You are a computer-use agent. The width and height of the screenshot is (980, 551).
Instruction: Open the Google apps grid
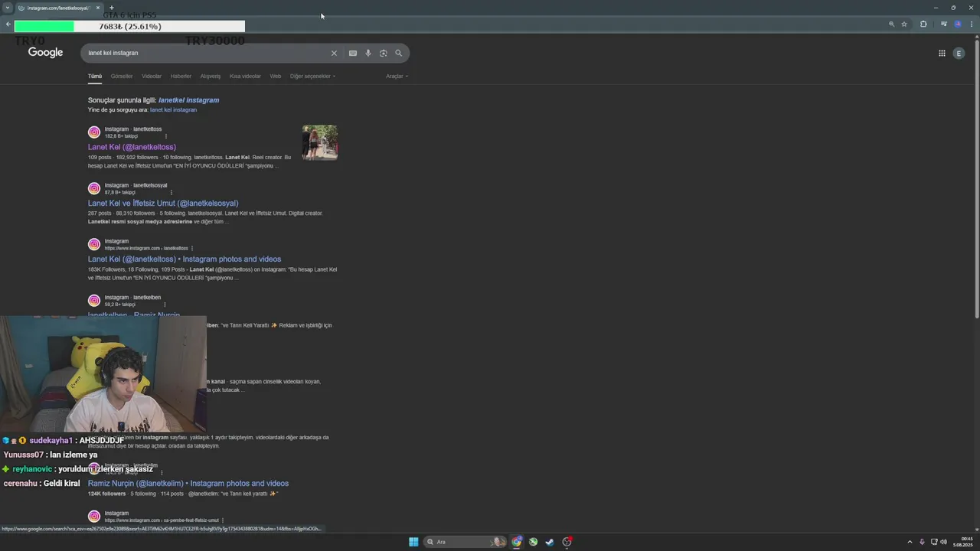942,54
